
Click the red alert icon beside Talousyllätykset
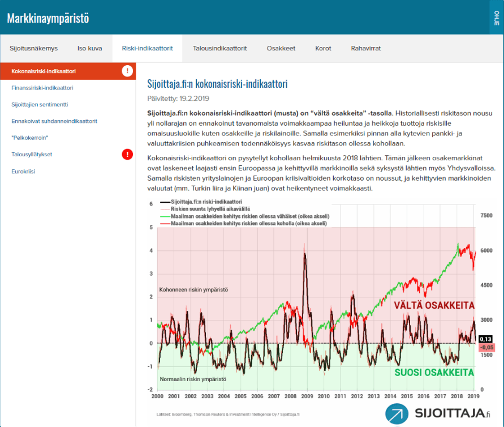coord(127,155)
